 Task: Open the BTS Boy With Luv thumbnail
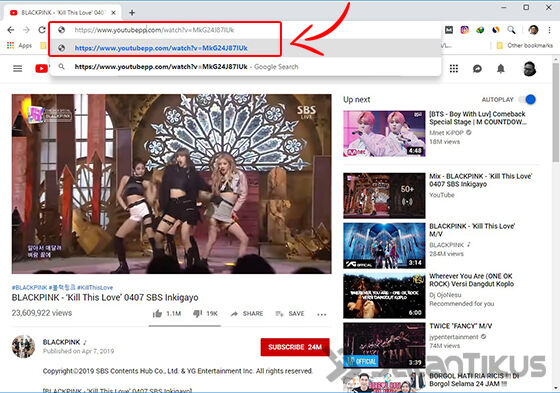384,134
